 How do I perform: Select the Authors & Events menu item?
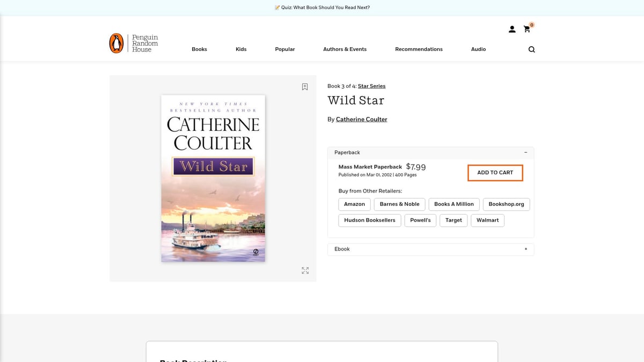point(345,49)
